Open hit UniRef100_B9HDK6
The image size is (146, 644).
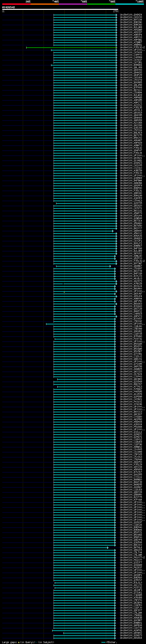[x=131, y=65]
